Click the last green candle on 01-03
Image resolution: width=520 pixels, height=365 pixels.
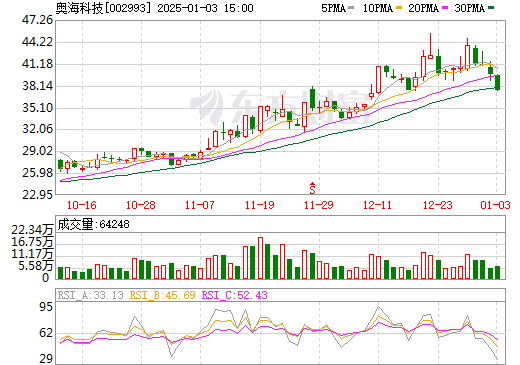(x=498, y=82)
